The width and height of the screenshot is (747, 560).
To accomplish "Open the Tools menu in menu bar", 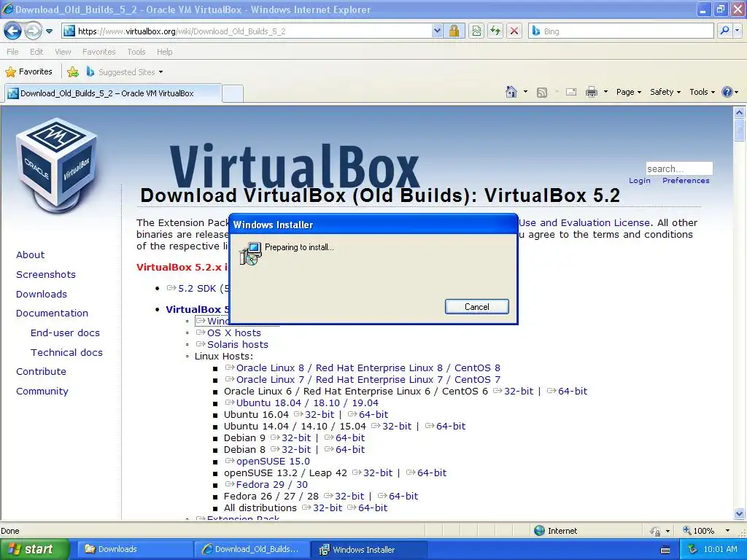I will pos(136,52).
